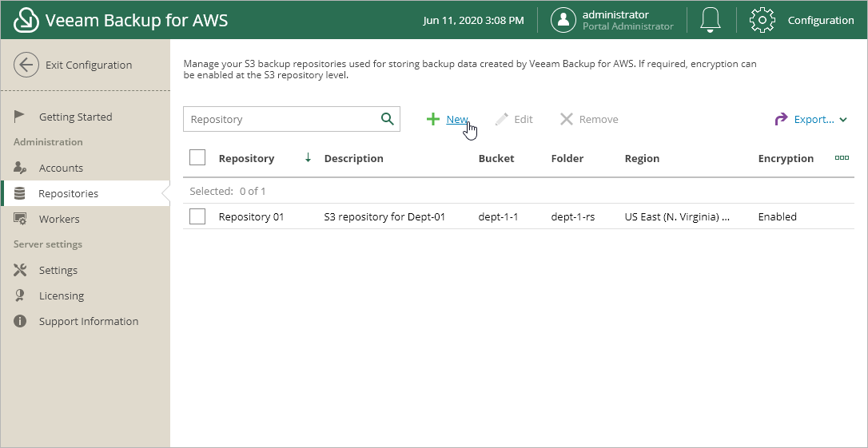Click the Export... button text
This screenshot has width=868, height=448.
tap(814, 119)
